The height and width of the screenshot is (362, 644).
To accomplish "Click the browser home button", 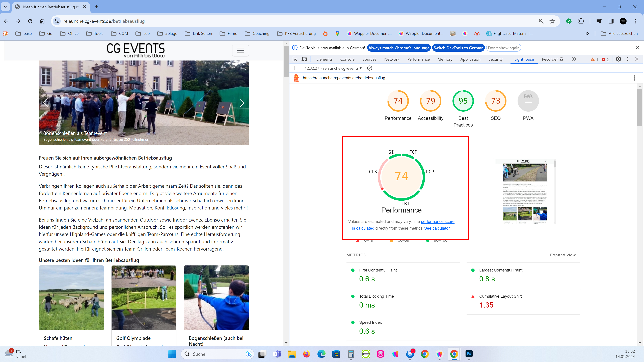I will coord(42,21).
